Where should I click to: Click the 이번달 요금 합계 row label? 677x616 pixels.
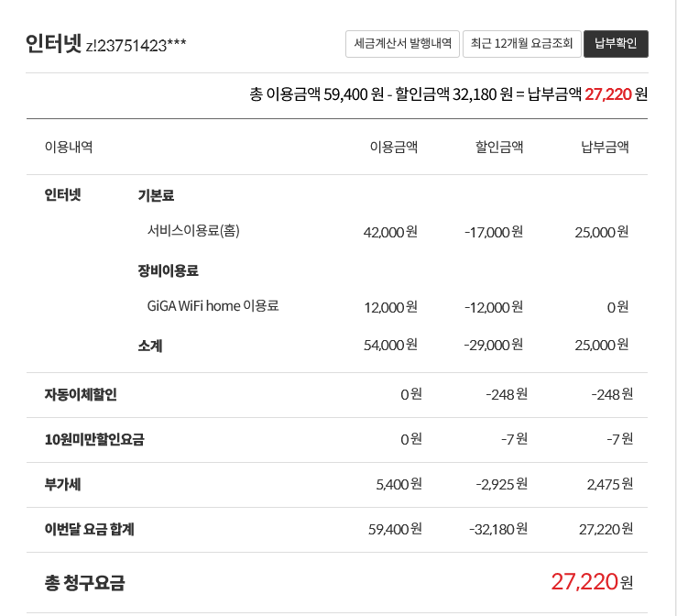pos(90,529)
